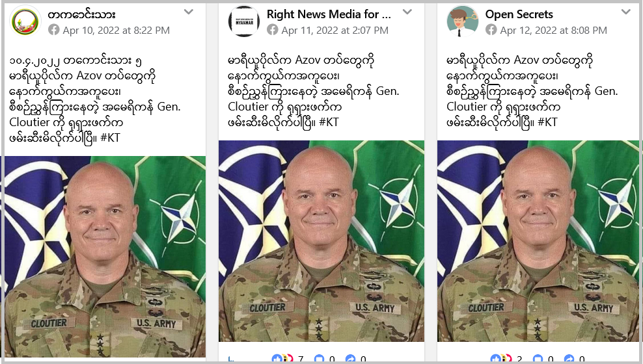The image size is (643, 364).
Task: Expand the Right News Media post options chevron
Action: point(407,12)
